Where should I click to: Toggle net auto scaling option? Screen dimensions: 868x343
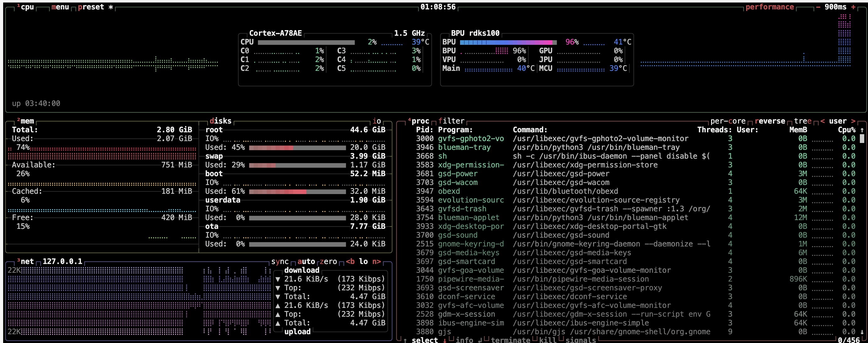pyautogui.click(x=306, y=261)
